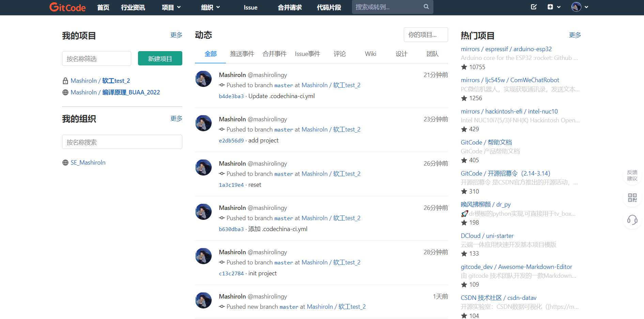Open DCloud / uni-starter project
Image resolution: width=644 pixels, height=319 pixels.
(x=487, y=236)
